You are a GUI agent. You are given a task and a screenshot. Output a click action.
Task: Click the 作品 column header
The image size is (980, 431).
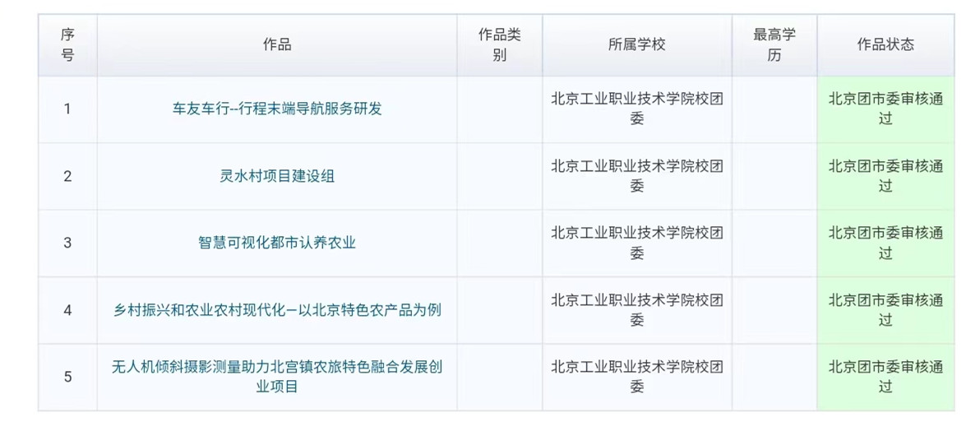tap(277, 45)
